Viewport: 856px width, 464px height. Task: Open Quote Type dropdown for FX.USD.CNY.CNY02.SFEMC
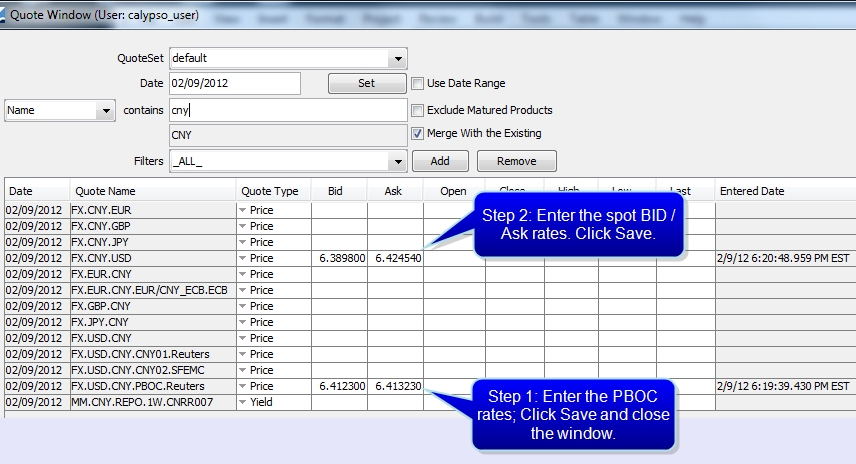coord(242,370)
